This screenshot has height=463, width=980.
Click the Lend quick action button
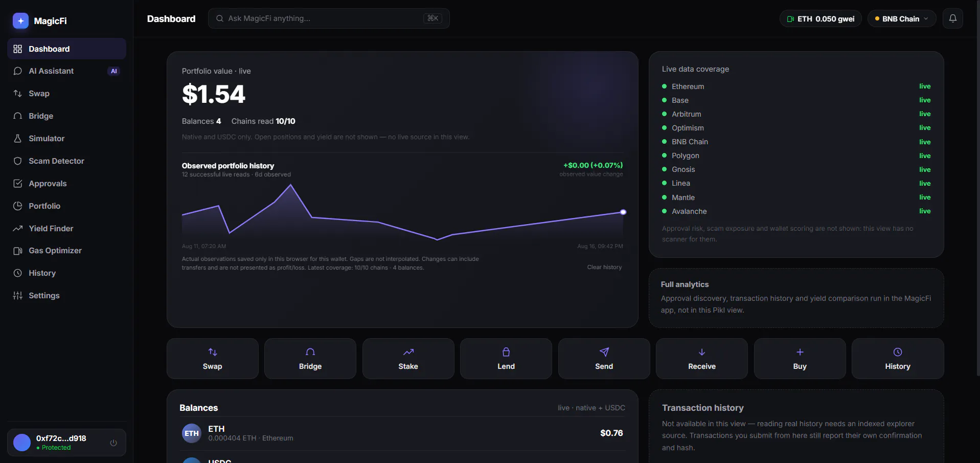pyautogui.click(x=506, y=359)
